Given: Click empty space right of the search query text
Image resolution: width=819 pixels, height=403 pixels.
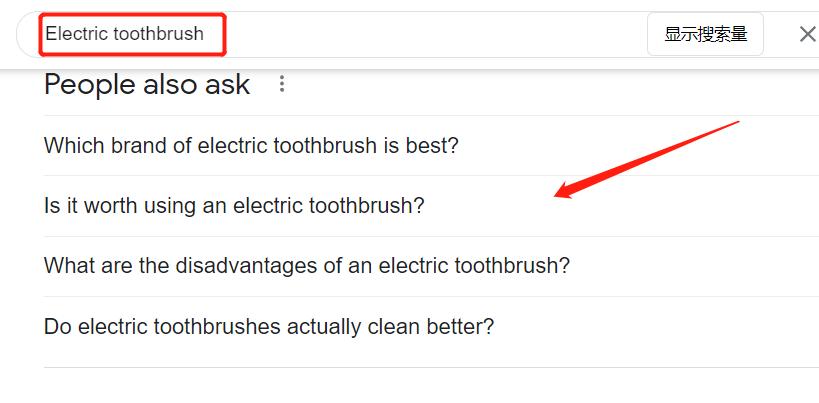Looking at the screenshot, I should click(x=430, y=35).
